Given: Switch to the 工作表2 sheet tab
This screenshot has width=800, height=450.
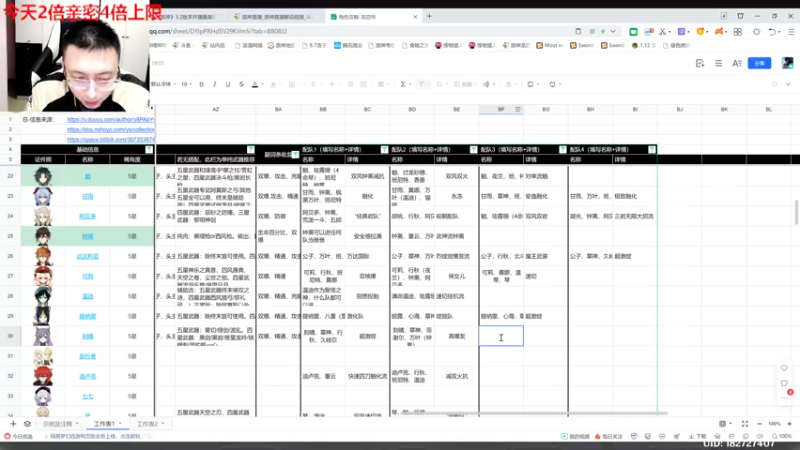Looking at the screenshot, I should [x=147, y=423].
